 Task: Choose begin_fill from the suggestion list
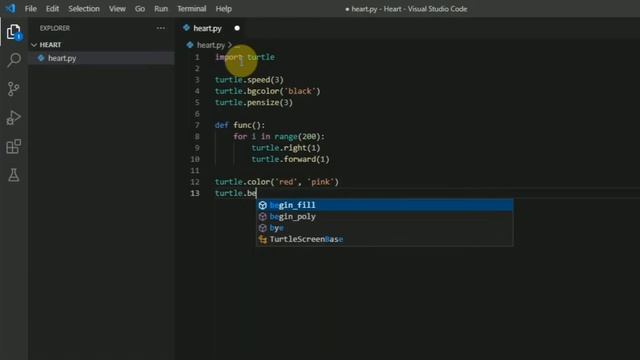click(x=384, y=205)
